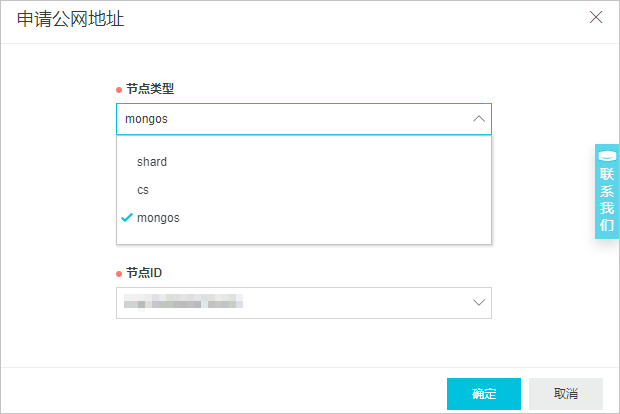Screen dimensions: 620x414
Task: Click red required dot beside 节点类型
Action: 119,90
